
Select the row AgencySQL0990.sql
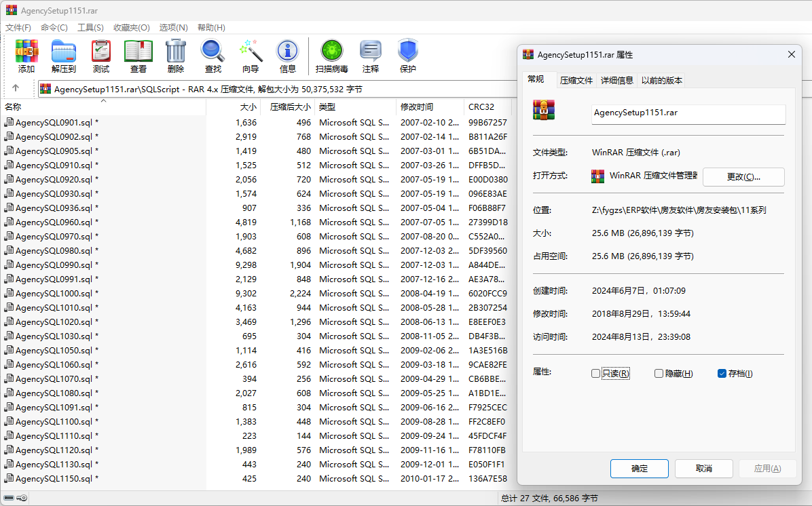(258, 265)
